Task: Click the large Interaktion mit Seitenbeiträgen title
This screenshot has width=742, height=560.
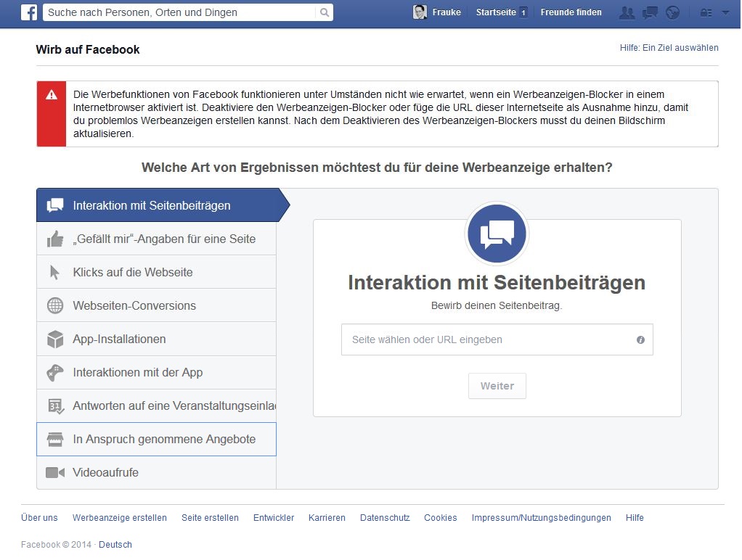Action: point(497,283)
